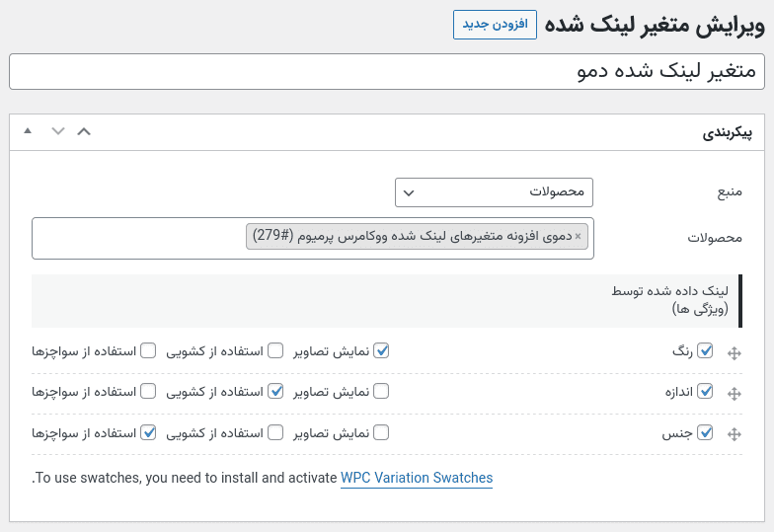Enable نمایش تصاویر in جنس row

click(381, 432)
